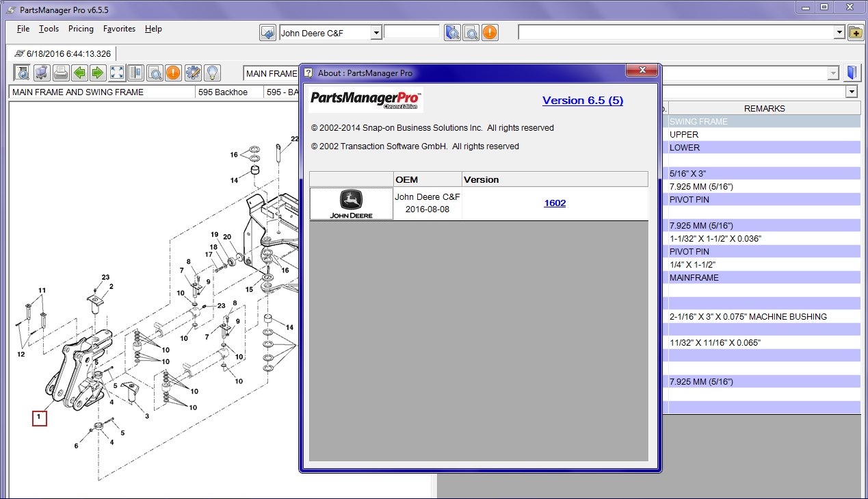Open the Favorites menu
The height and width of the screenshot is (499, 868).
click(x=120, y=29)
